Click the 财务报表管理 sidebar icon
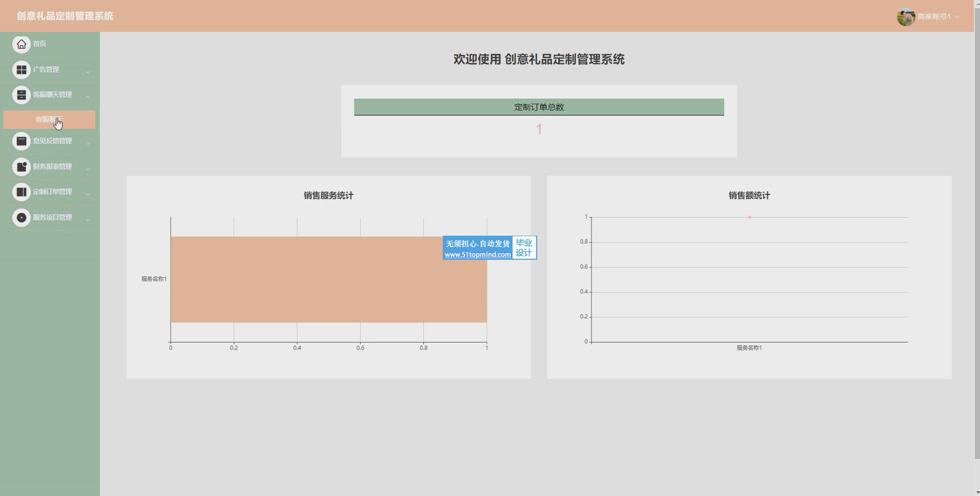Viewport: 980px width, 496px height. click(22, 167)
